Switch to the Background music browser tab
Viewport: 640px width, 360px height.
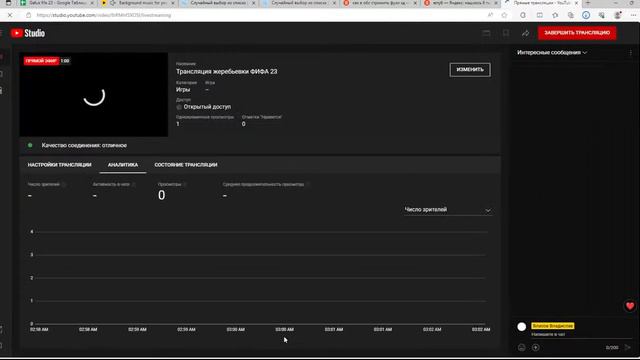138,3
